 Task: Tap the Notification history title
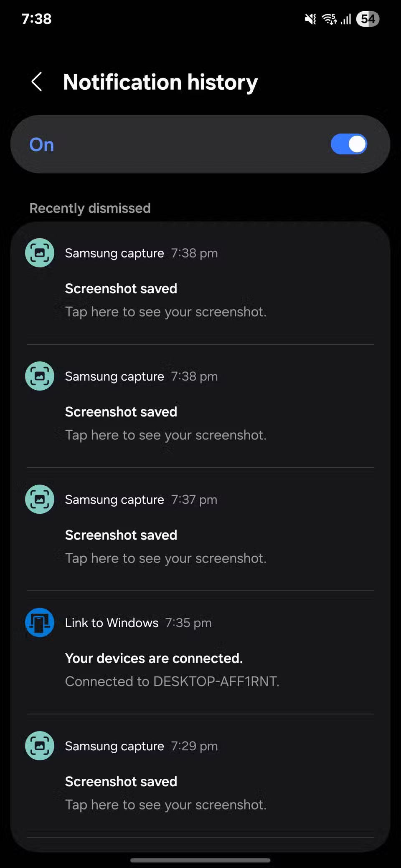pyautogui.click(x=160, y=82)
